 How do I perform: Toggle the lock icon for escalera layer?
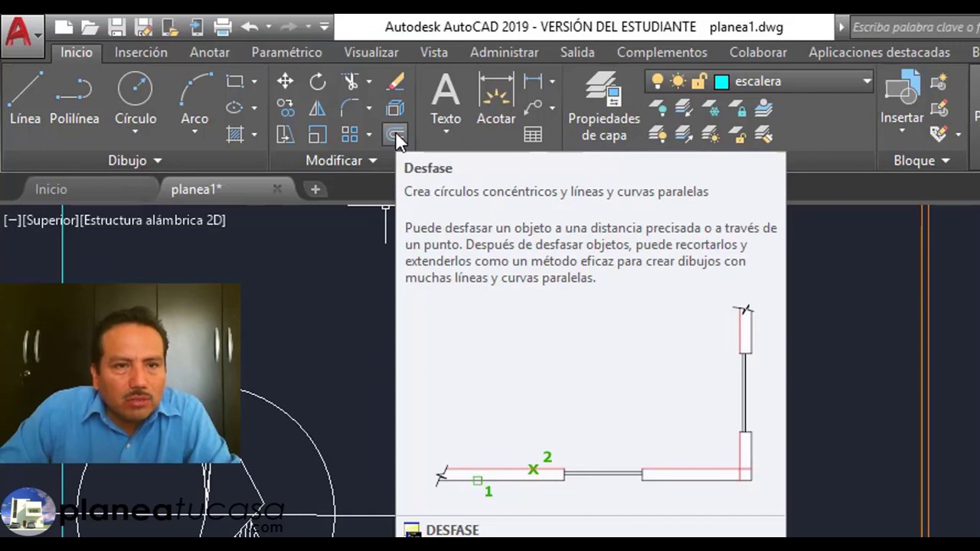(698, 81)
